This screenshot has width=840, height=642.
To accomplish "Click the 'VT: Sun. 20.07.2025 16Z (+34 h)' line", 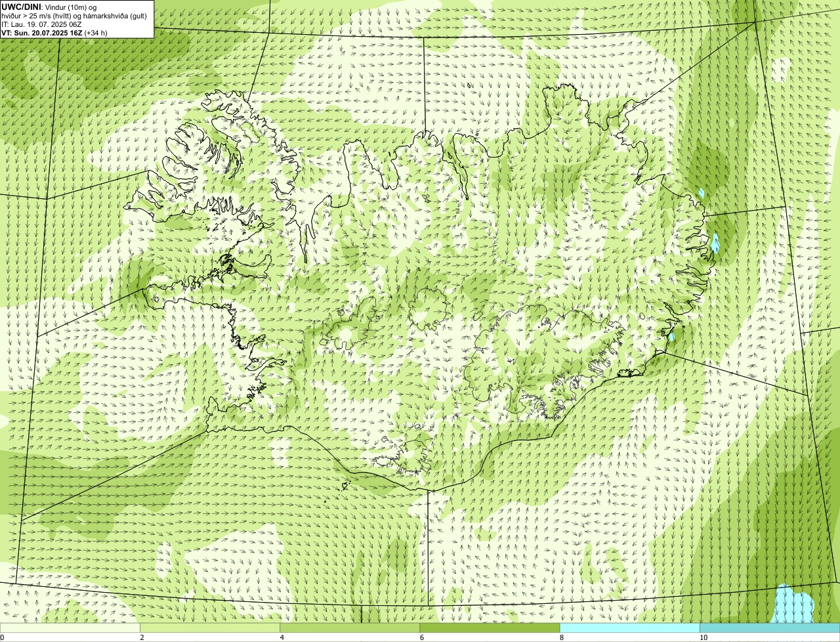I will pos(54,32).
